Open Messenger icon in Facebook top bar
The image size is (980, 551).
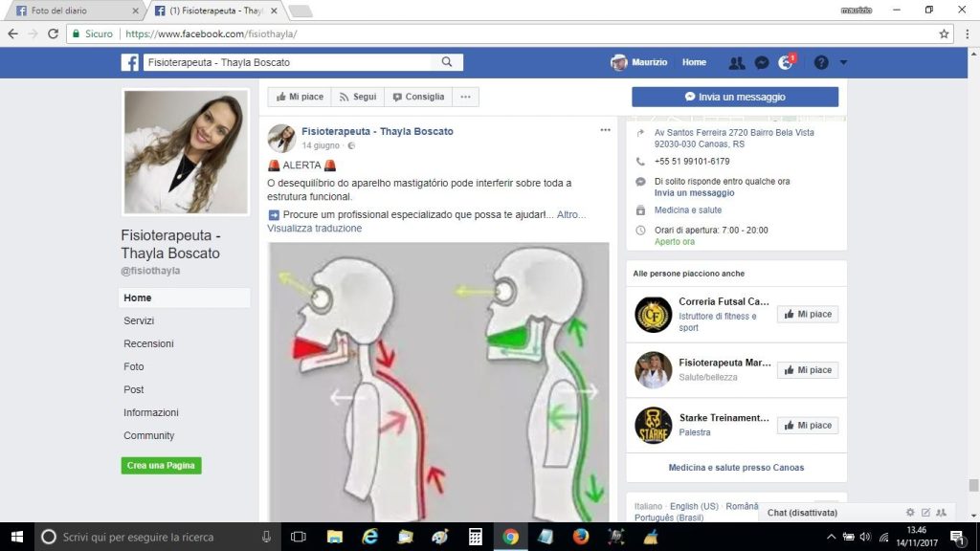(762, 62)
